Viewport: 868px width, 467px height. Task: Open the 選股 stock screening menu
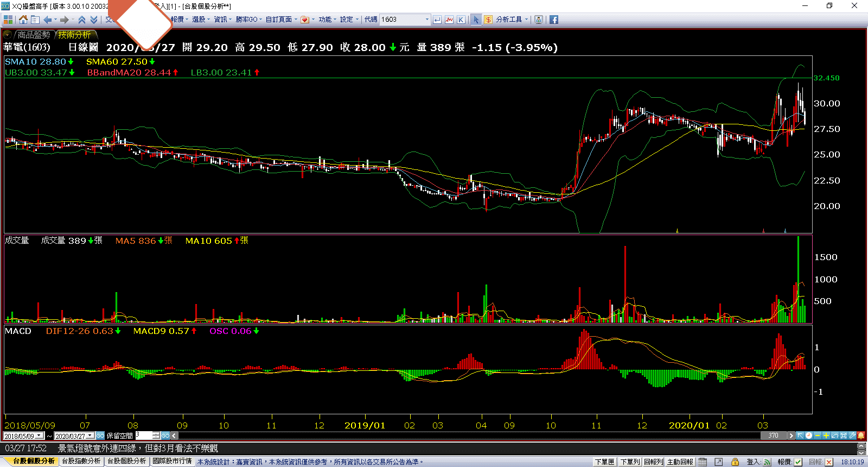pos(200,20)
